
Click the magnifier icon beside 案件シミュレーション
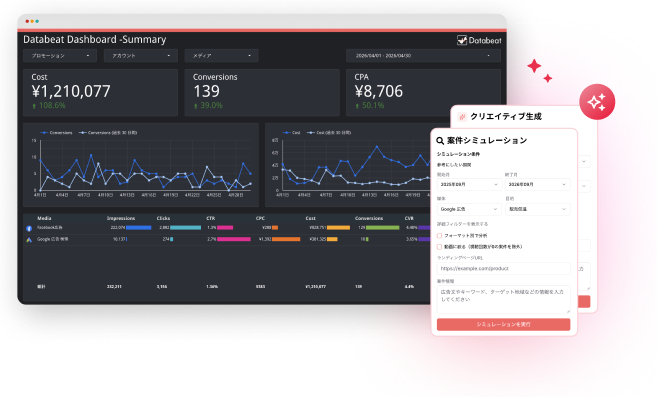[x=440, y=141]
